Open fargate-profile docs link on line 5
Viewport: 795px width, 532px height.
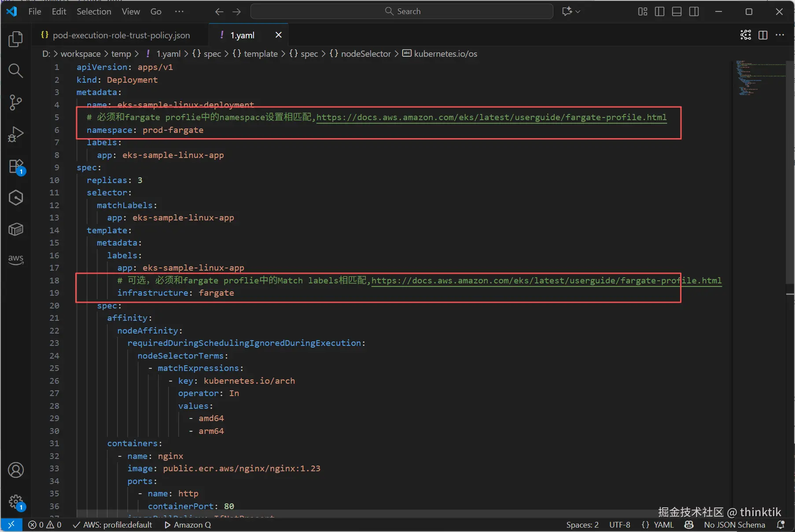[491, 117]
